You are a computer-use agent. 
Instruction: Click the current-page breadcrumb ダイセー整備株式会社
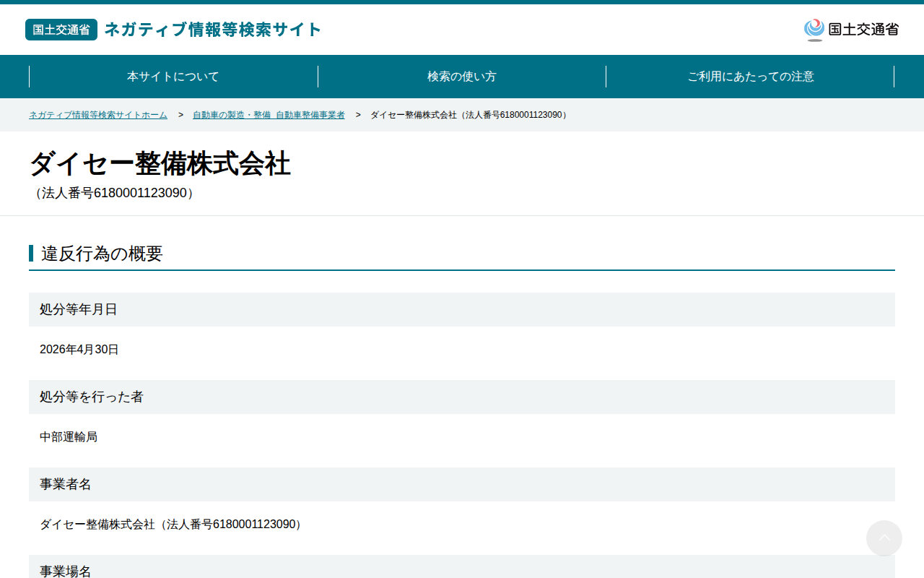[x=469, y=115]
